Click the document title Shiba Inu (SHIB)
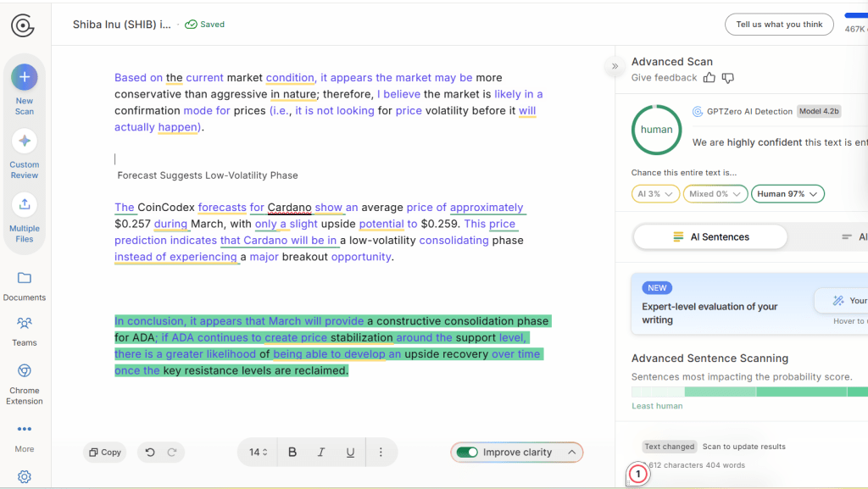868x489 pixels. click(122, 25)
